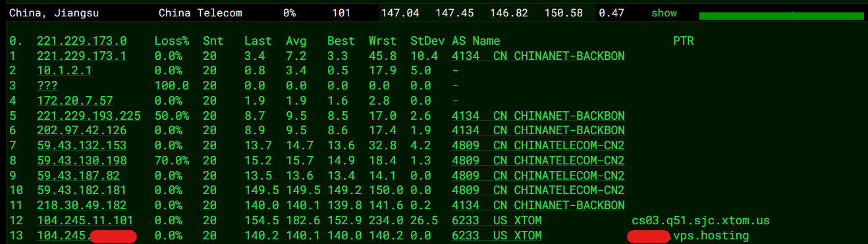Screen dimensions: 868x244
Task: Open hop 2 IP 10.1.2.1
Action: tap(64, 70)
